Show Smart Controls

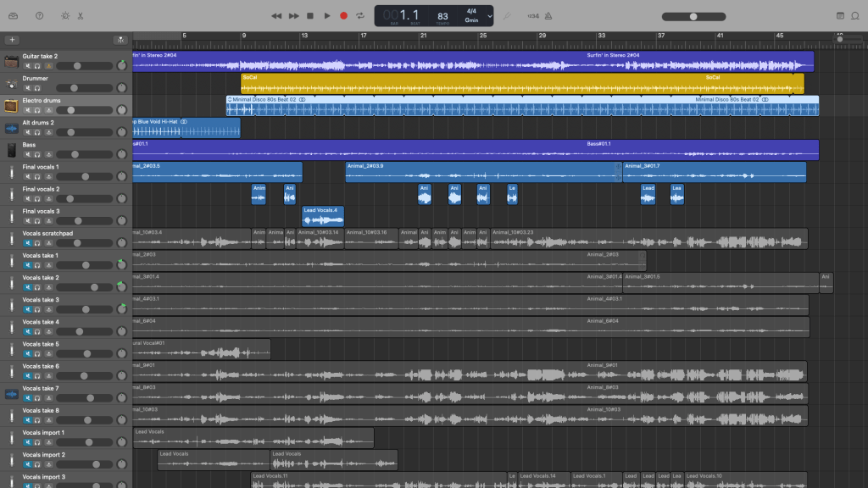(65, 16)
